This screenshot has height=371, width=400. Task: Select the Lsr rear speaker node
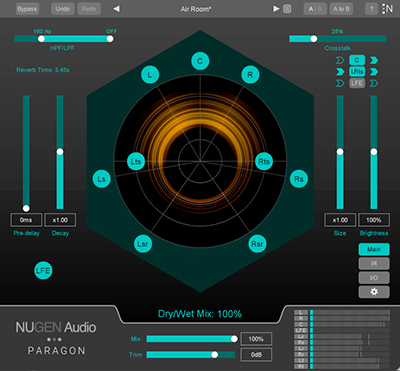(143, 244)
